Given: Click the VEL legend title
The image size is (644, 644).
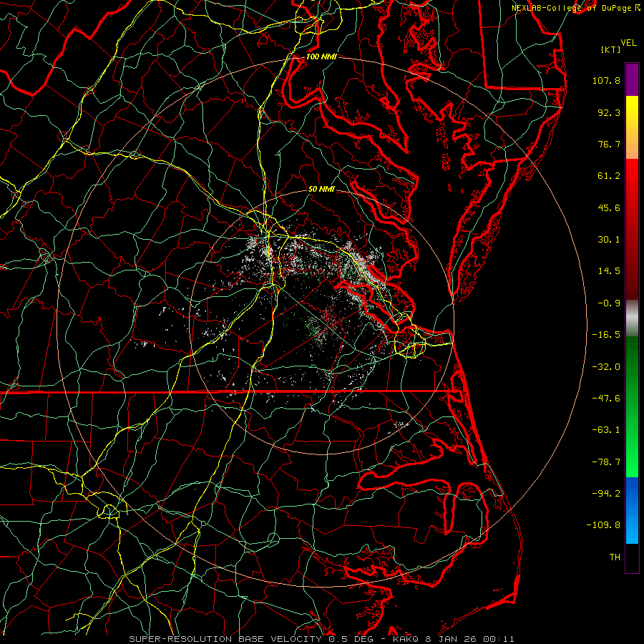Looking at the screenshot, I should (x=629, y=43).
